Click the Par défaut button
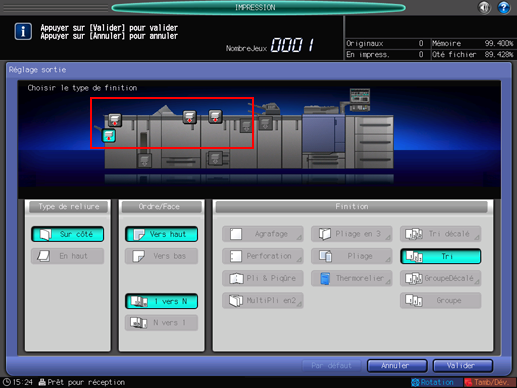 pyautogui.click(x=332, y=366)
